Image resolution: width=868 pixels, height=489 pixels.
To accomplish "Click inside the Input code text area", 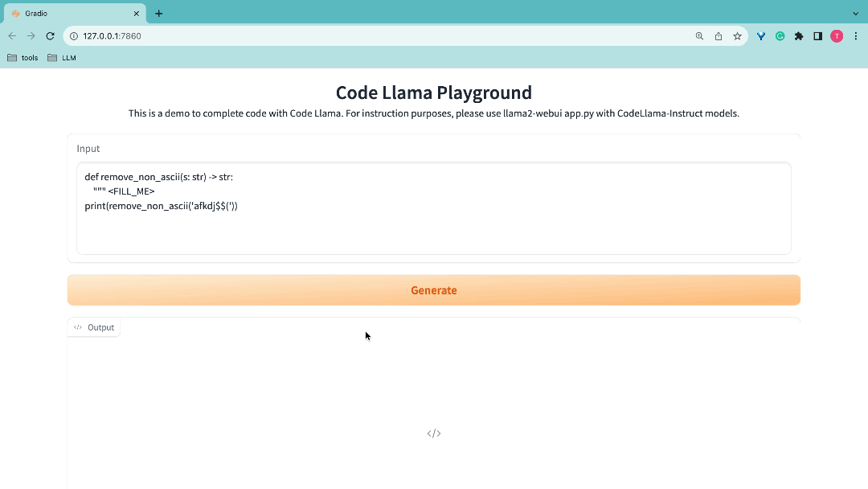I will click(433, 208).
